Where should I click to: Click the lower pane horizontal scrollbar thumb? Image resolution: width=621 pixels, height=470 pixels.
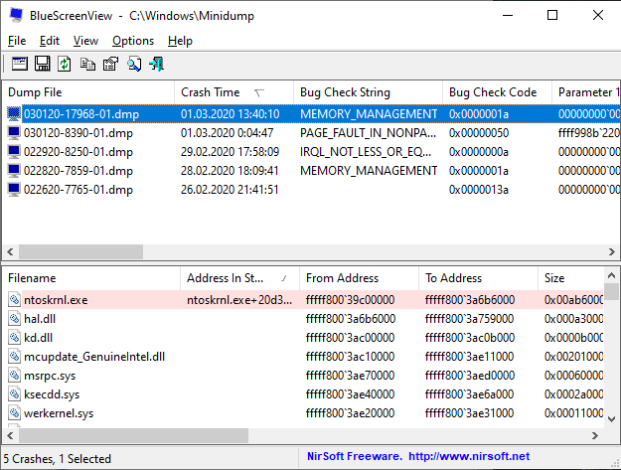click(133, 436)
